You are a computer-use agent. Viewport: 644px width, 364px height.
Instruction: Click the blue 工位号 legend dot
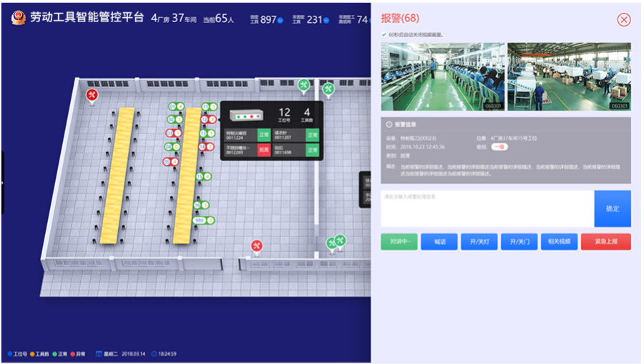10,354
